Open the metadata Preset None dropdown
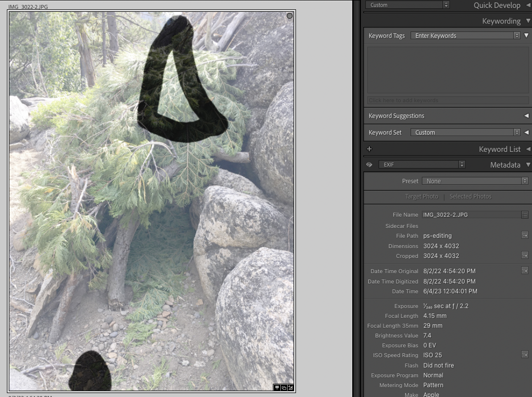This screenshot has height=397, width=532. (x=474, y=181)
